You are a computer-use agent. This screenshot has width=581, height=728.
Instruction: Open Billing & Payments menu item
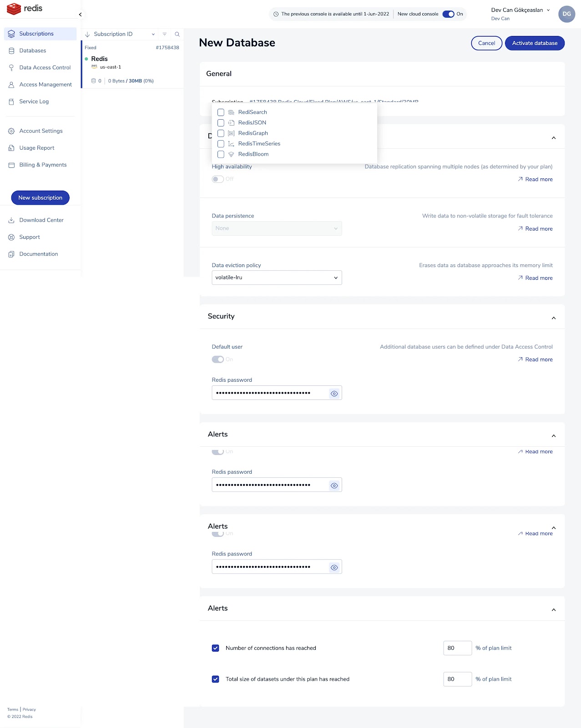click(43, 165)
